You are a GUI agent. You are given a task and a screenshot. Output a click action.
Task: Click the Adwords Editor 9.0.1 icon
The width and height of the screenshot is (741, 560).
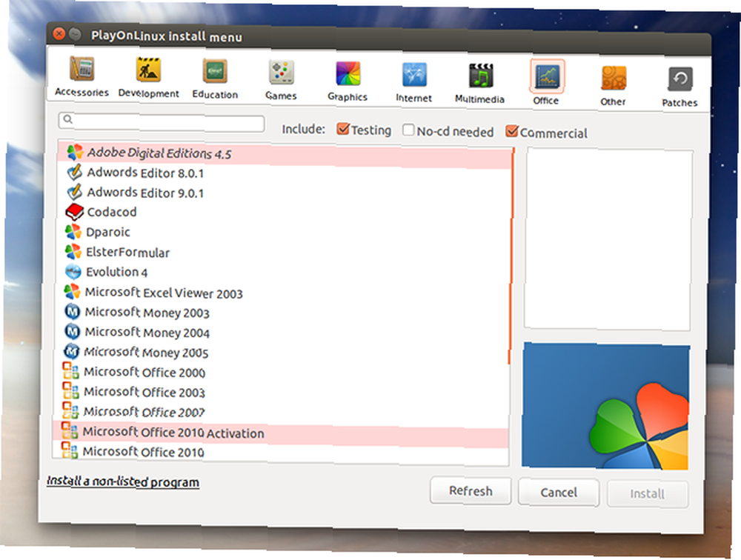[74, 192]
